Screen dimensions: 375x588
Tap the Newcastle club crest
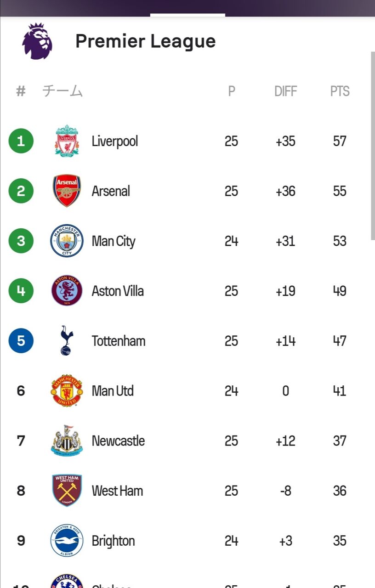(x=67, y=441)
